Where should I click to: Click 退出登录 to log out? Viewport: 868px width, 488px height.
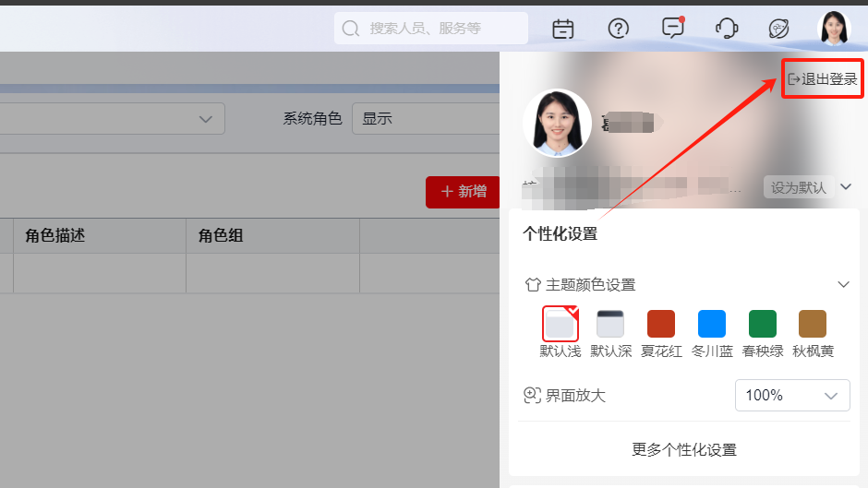(822, 79)
